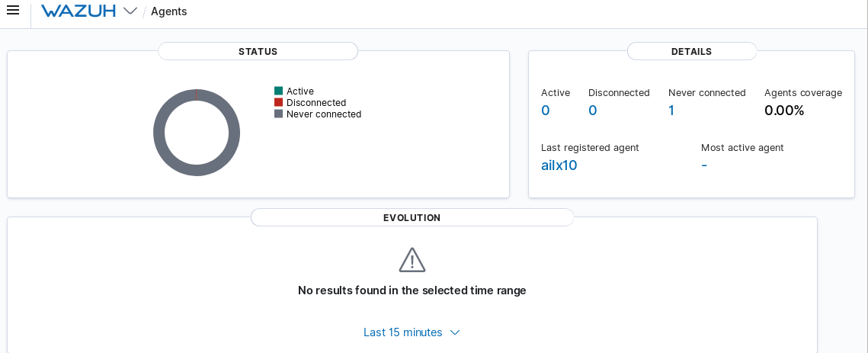The height and width of the screenshot is (353, 868).
Task: Click chevron beside Last 15 minutes
Action: tap(455, 332)
